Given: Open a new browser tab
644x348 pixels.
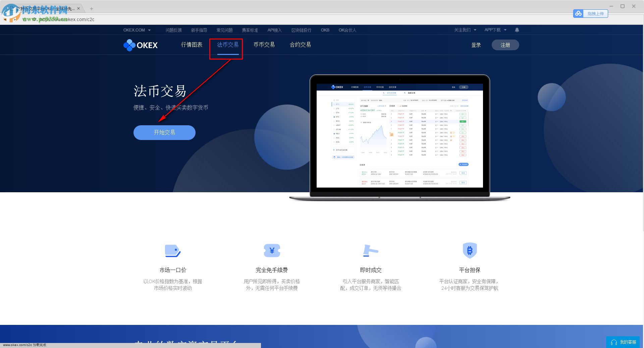Looking at the screenshot, I should pyautogui.click(x=91, y=9).
